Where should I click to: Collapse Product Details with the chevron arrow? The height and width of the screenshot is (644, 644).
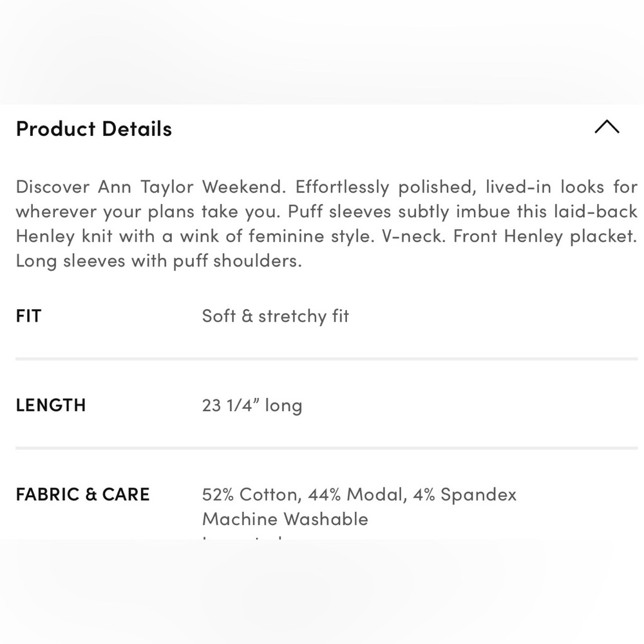click(x=607, y=127)
